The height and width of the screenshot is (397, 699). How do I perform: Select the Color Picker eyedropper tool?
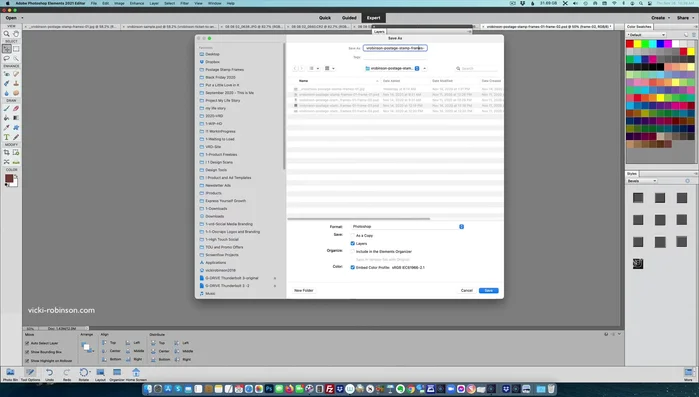click(x=6, y=128)
